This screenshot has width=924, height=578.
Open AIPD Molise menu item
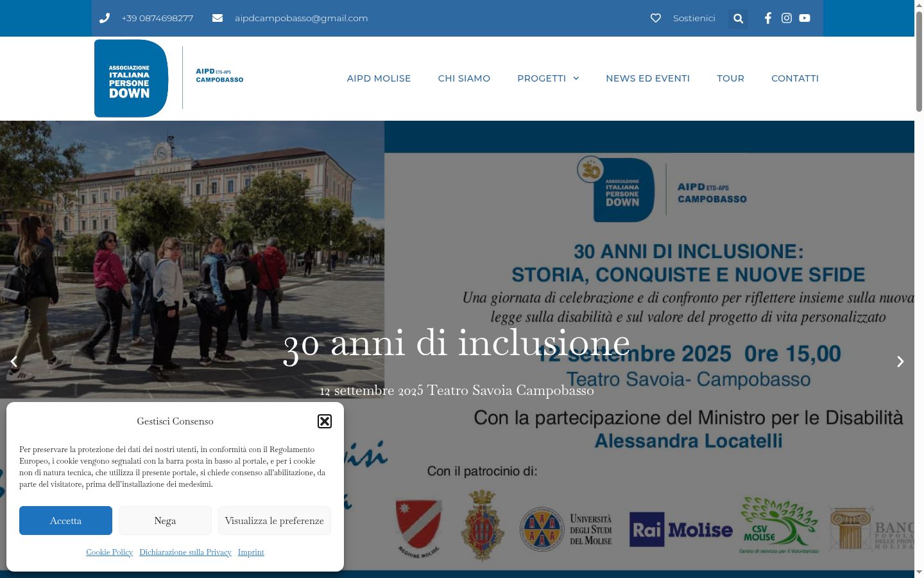click(x=379, y=78)
